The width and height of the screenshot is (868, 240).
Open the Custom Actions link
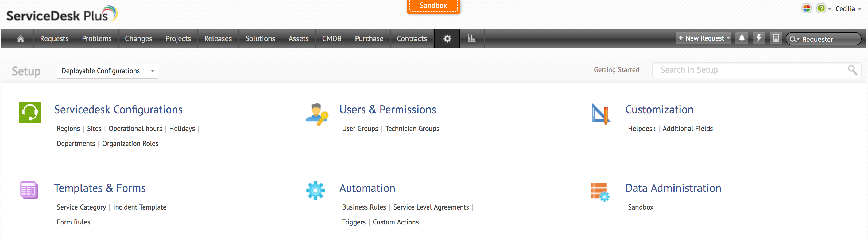396,222
